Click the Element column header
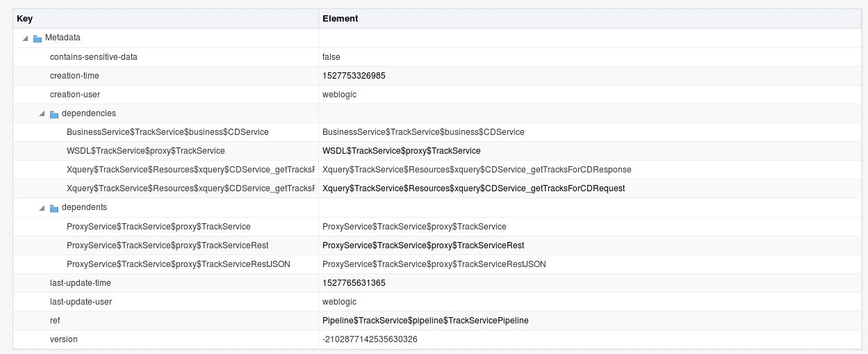Viewport: 868px width, 354px height. pos(341,19)
